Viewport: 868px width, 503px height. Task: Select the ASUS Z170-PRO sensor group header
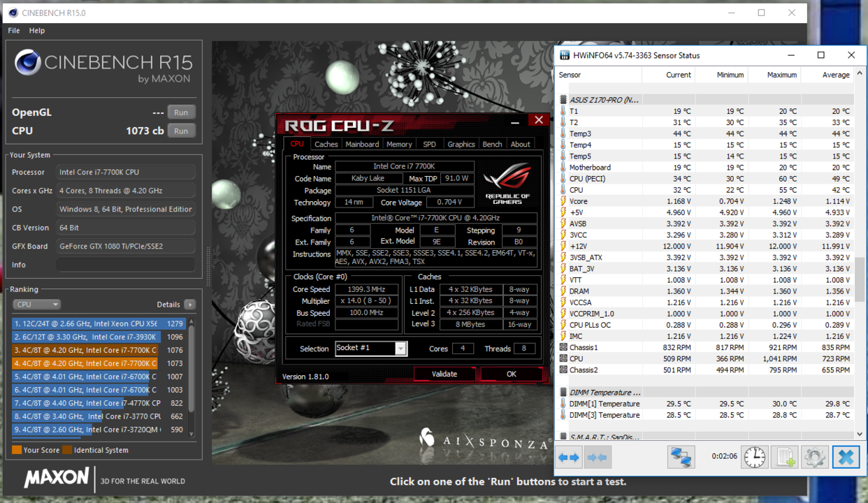705,100
